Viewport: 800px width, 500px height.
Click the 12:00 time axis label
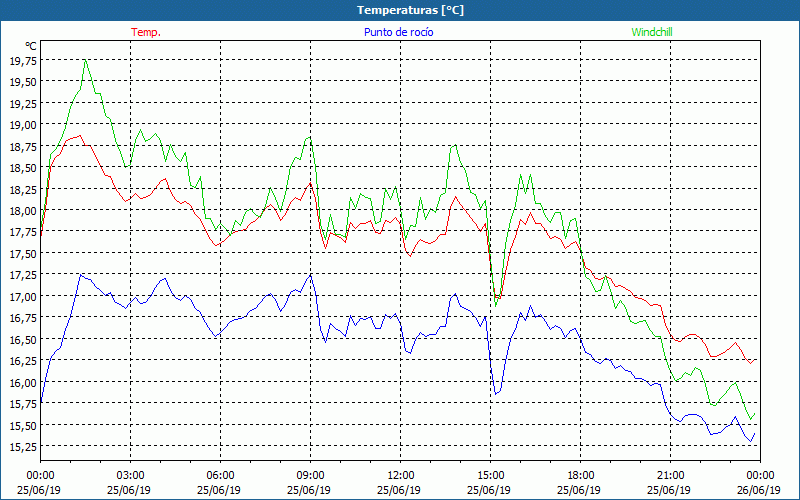[x=401, y=476]
